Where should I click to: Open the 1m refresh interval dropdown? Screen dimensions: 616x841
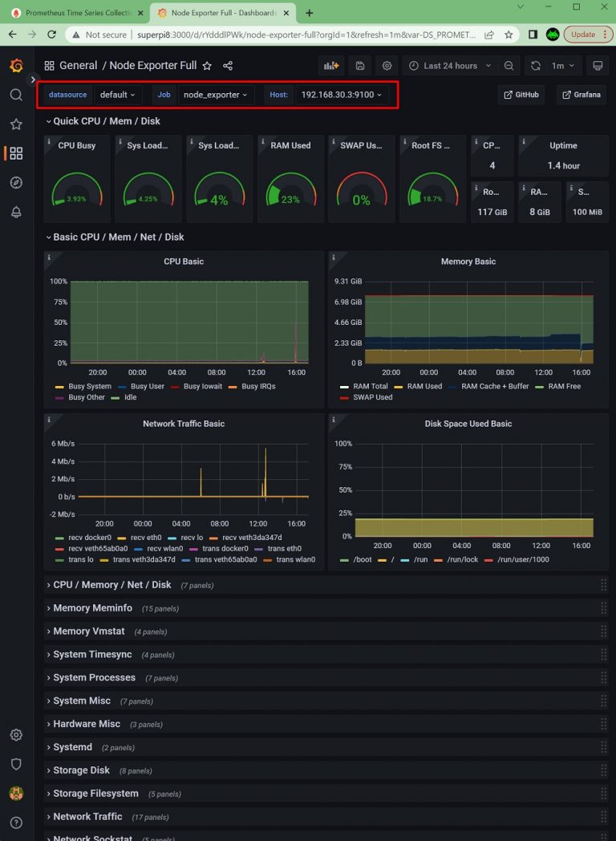(x=562, y=66)
